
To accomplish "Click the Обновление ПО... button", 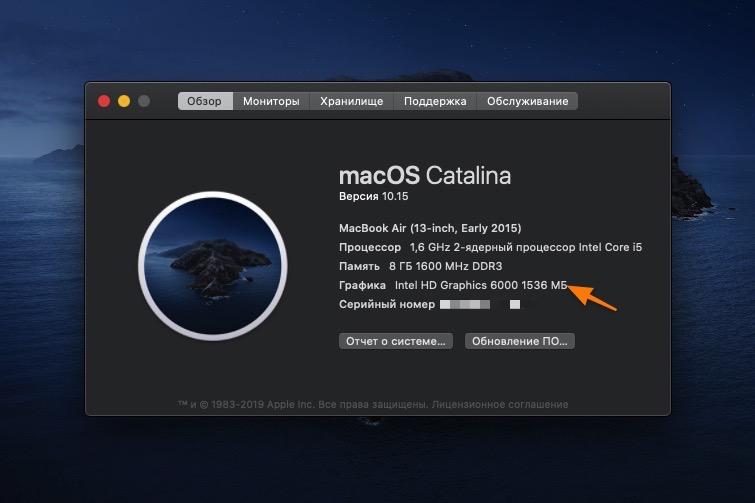I will point(520,341).
